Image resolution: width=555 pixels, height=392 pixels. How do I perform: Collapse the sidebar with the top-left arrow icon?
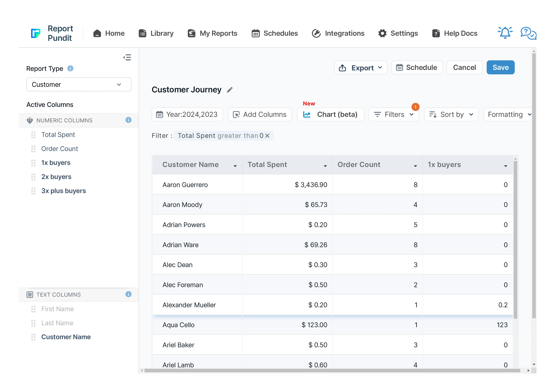(x=127, y=58)
